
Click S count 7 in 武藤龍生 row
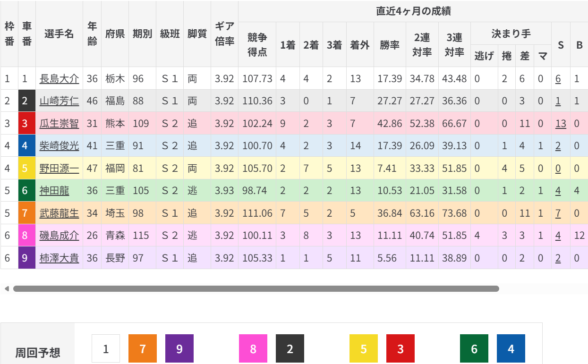(x=558, y=213)
